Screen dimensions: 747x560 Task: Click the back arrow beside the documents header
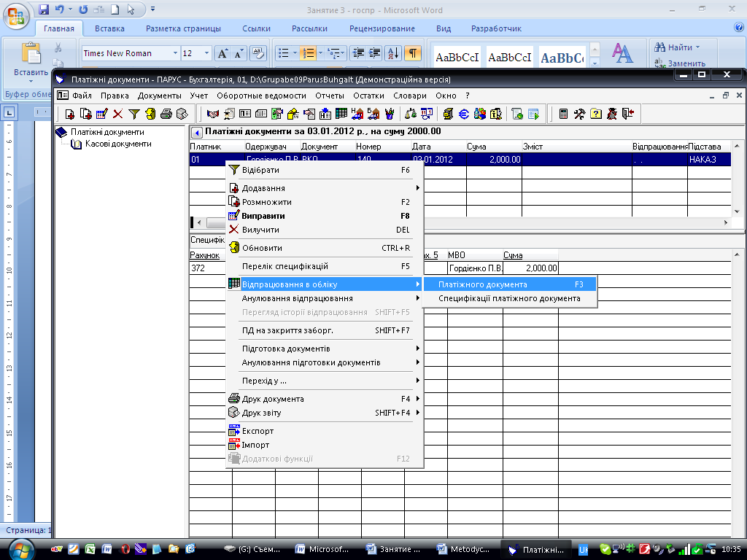pyautogui.click(x=197, y=133)
